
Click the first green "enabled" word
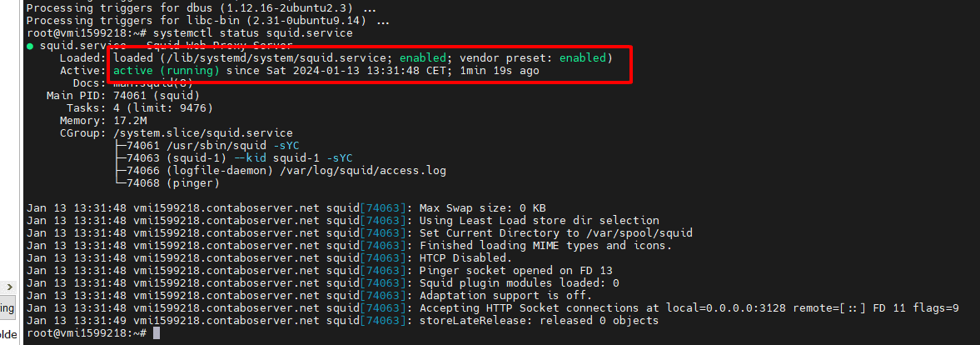tap(424, 58)
